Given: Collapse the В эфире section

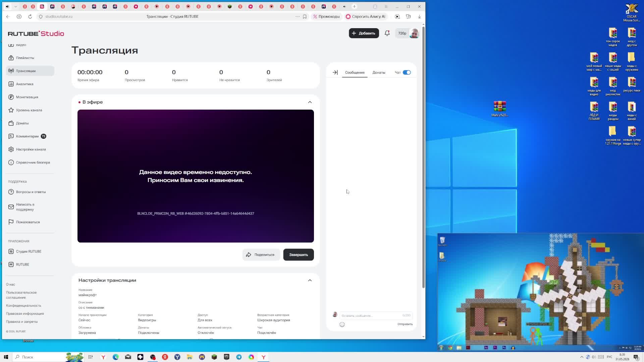Looking at the screenshot, I should click(310, 102).
